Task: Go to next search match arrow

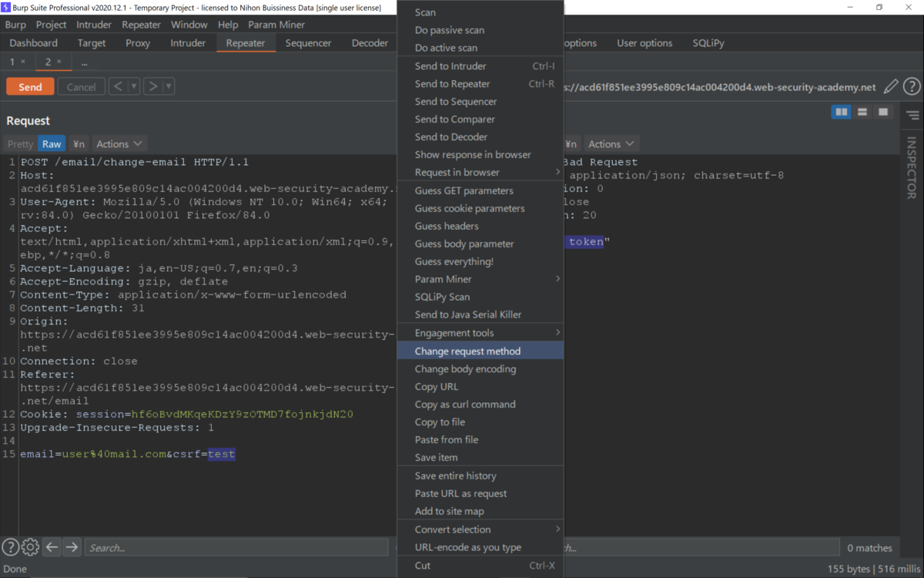Action: coord(72,547)
